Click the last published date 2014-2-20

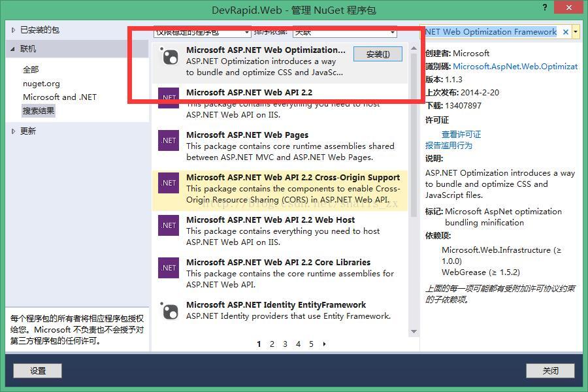pos(480,93)
